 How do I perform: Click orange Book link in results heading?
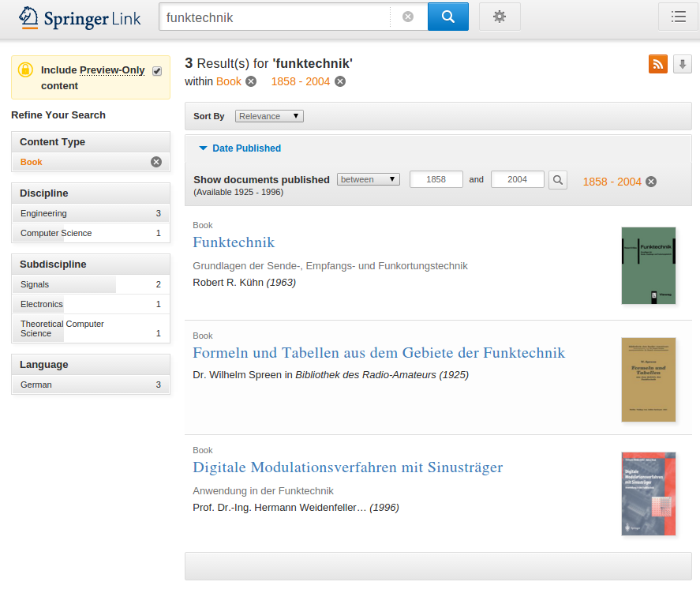(229, 81)
